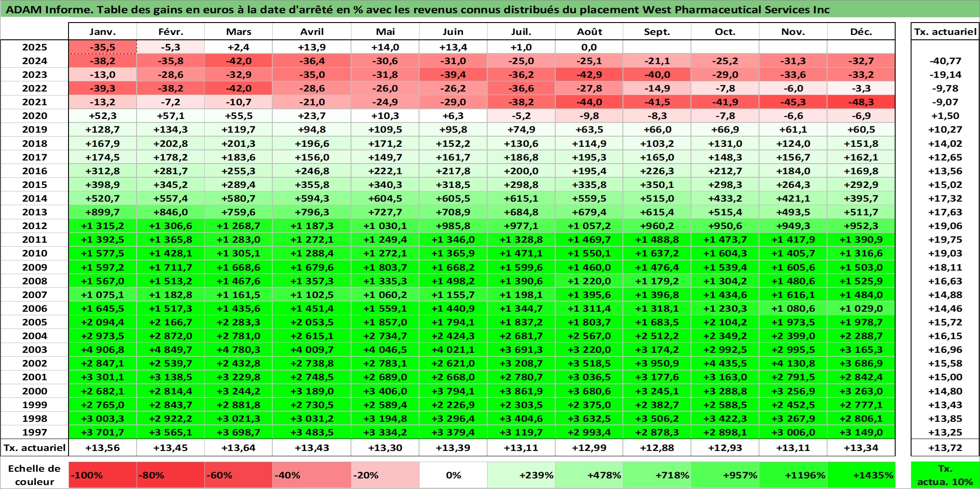Click the 'Mai' column header
The width and height of the screenshot is (980, 489).
(x=385, y=31)
